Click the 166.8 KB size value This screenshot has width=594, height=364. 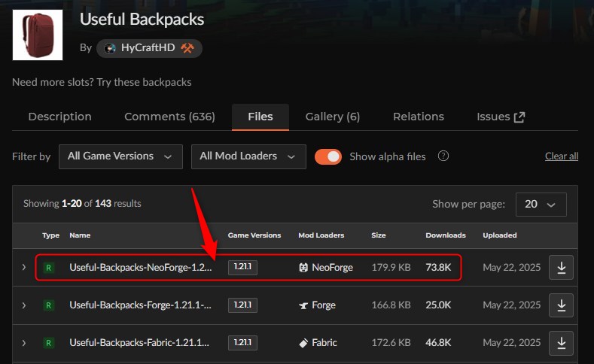pyautogui.click(x=391, y=305)
